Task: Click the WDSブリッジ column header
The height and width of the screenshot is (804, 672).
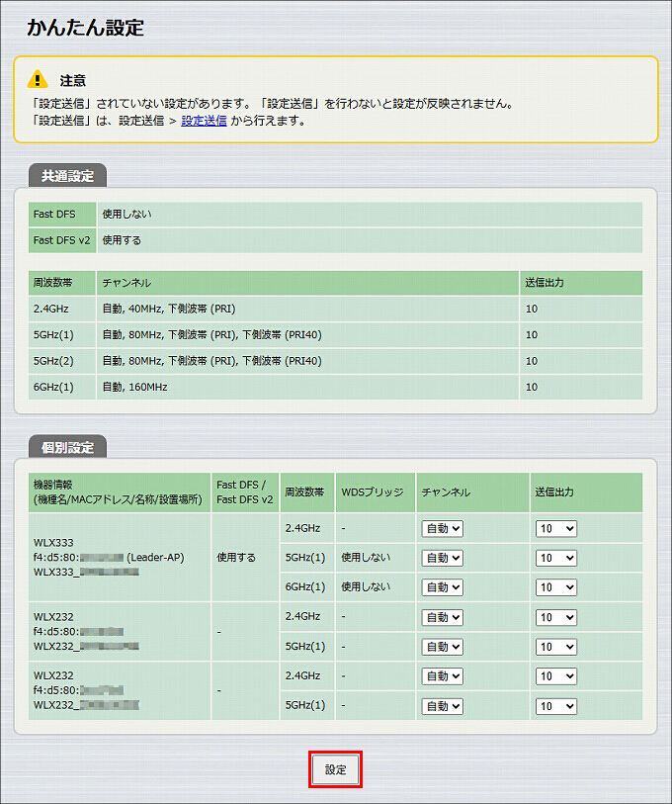Action: [376, 492]
